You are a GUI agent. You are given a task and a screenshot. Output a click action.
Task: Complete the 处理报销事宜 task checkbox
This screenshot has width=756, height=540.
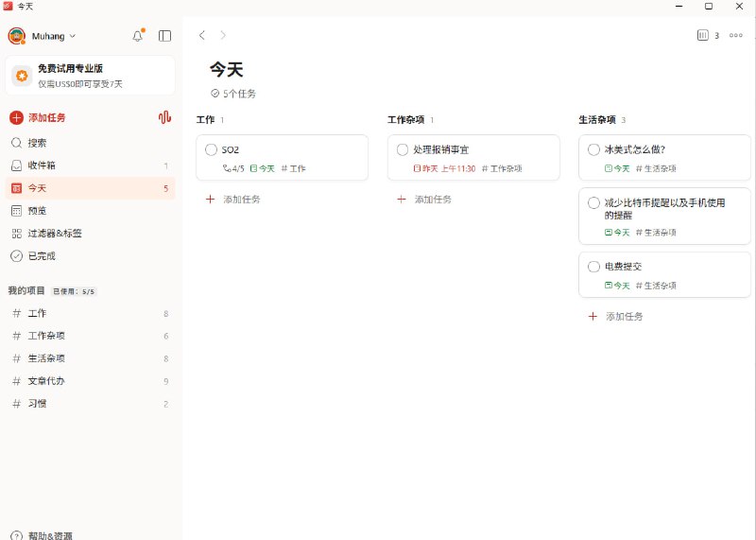coord(403,149)
